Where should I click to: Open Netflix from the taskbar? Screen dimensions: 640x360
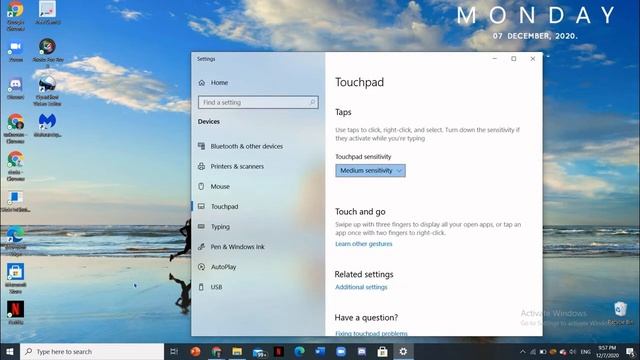coord(279,351)
